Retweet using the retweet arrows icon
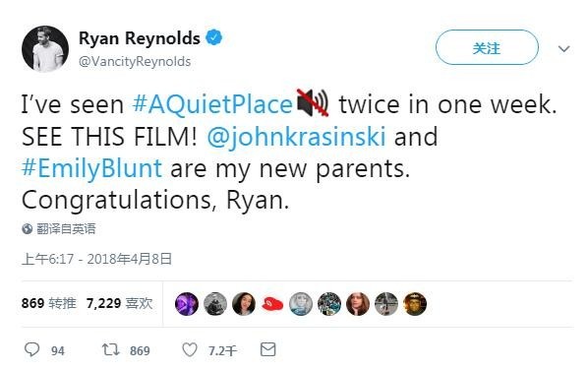Image resolution: width=588 pixels, height=370 pixels. pos(111,349)
